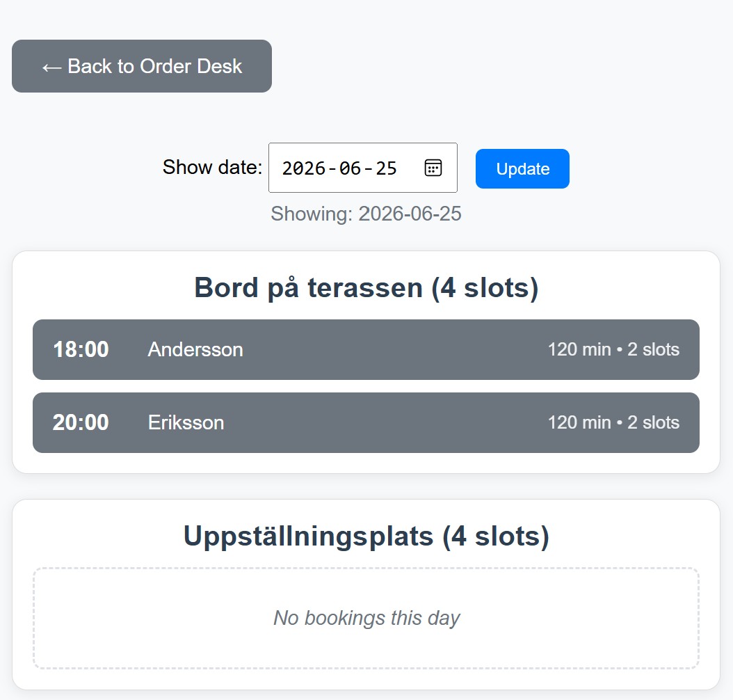Click the 20:00 booking time
The height and width of the screenshot is (700, 733).
pyautogui.click(x=81, y=422)
